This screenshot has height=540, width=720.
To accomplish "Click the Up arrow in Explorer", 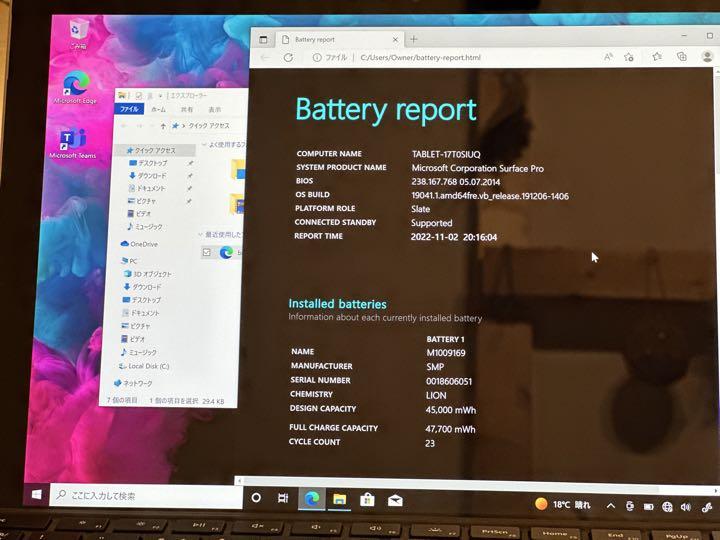I will tap(163, 126).
